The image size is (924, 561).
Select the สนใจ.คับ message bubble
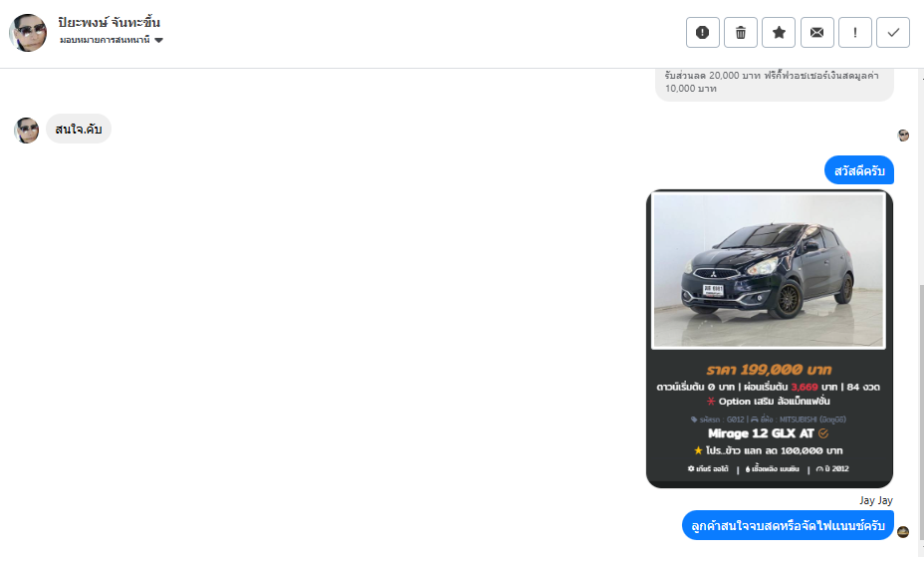click(x=79, y=129)
